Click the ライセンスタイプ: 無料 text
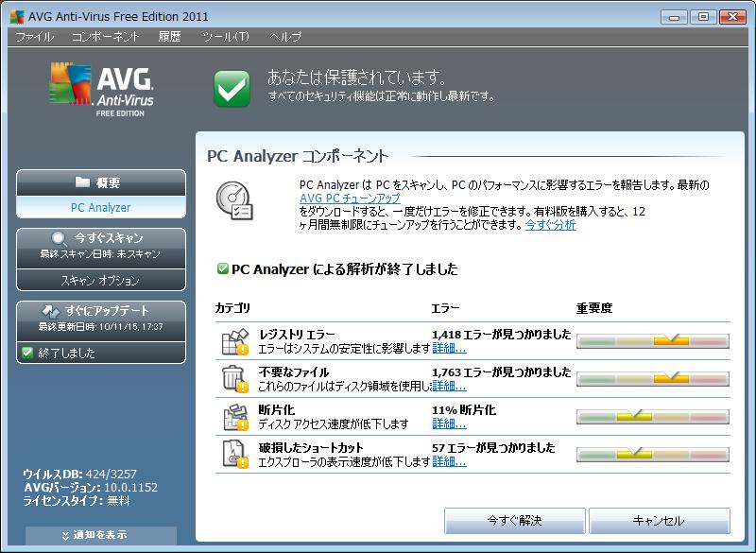This screenshot has width=756, height=553. [77, 501]
